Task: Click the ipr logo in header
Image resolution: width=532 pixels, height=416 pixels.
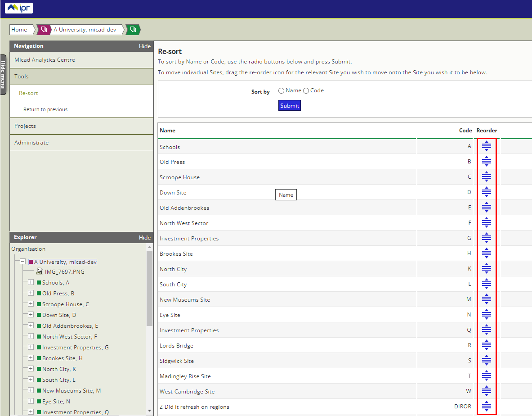Action: click(x=19, y=8)
